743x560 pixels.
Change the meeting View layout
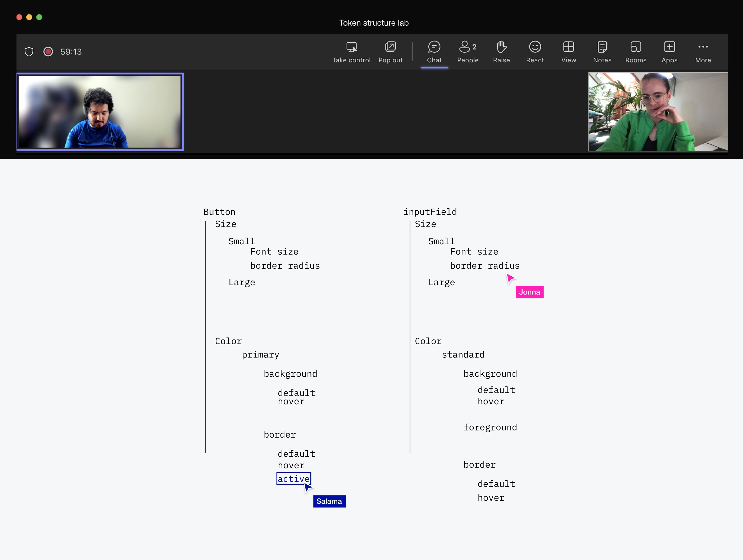[x=568, y=52]
